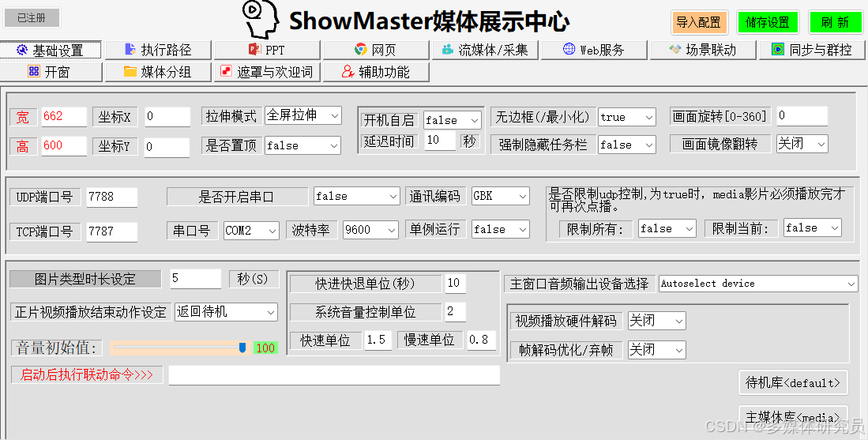
Task: Open the 无边框(/最小化) dropdown
Action: pyautogui.click(x=627, y=118)
